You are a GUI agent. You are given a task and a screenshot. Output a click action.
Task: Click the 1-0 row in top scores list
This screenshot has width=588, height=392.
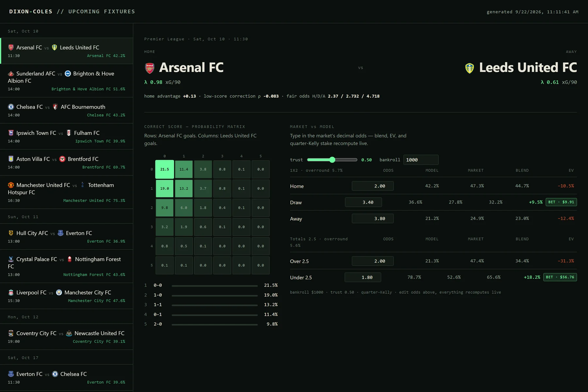pyautogui.click(x=211, y=295)
